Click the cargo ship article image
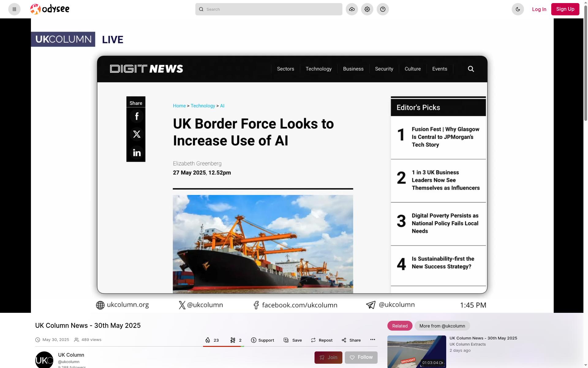Image resolution: width=588 pixels, height=368 pixels. point(263,244)
